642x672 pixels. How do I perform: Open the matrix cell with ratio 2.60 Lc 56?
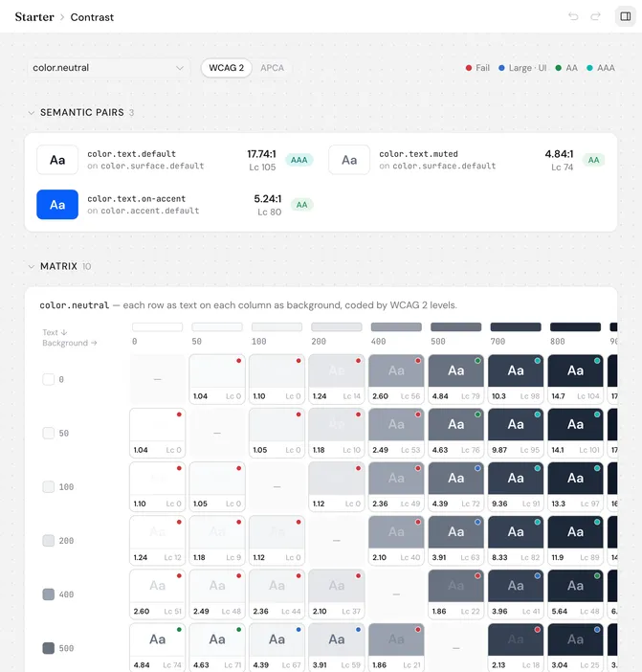(x=396, y=379)
